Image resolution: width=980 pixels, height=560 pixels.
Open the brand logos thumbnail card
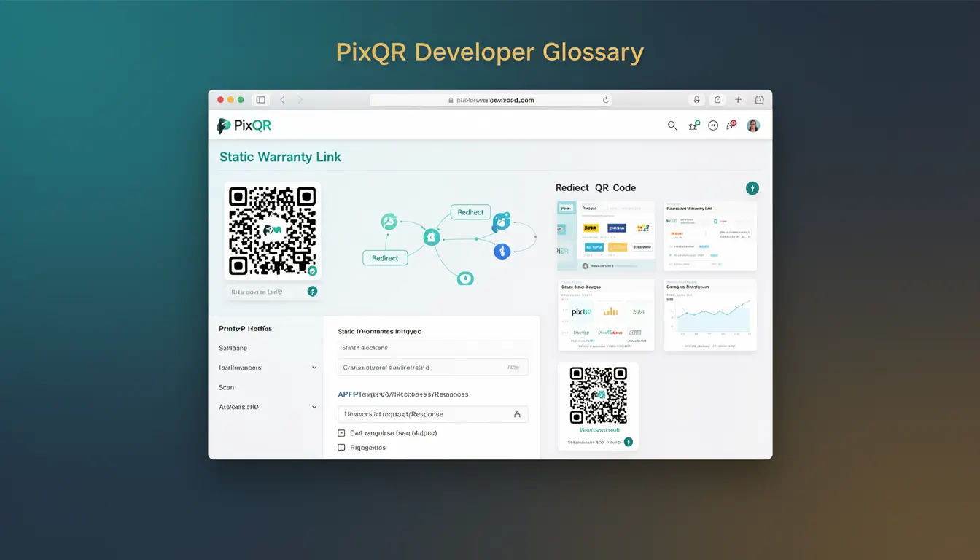click(x=606, y=236)
